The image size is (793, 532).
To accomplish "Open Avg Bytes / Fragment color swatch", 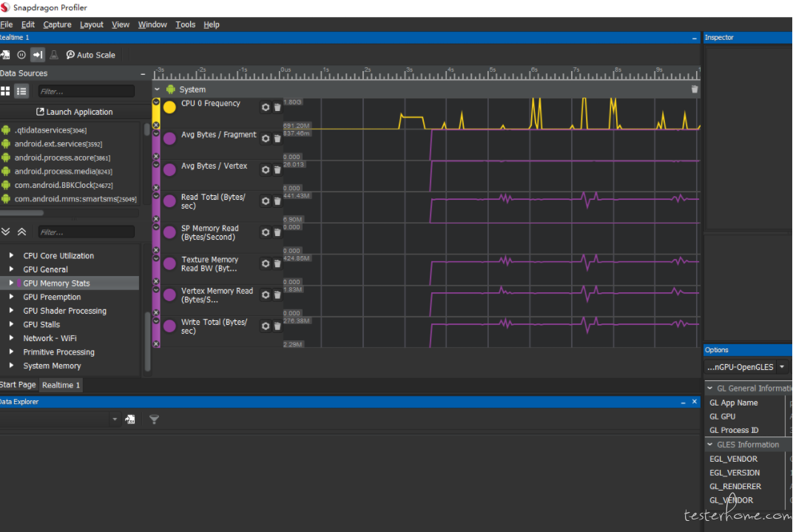I will pos(169,138).
